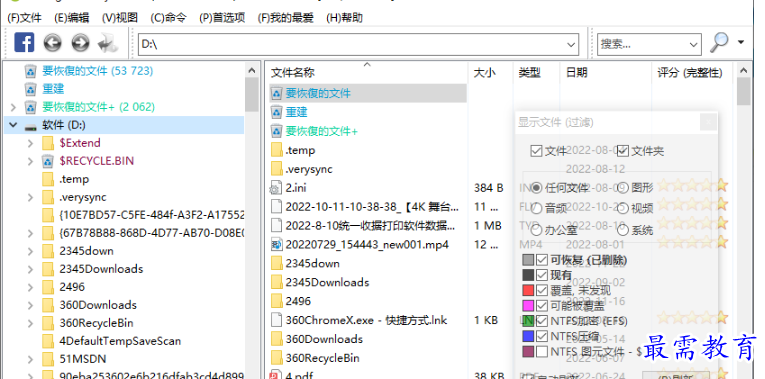Open the 编辑 menu
Image resolution: width=765 pixels, height=379 pixels.
coord(72,18)
